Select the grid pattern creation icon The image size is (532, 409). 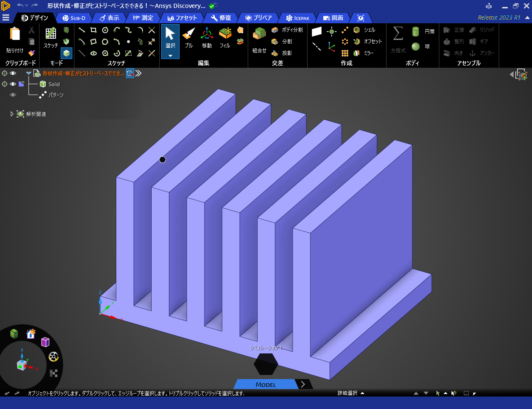click(x=345, y=53)
